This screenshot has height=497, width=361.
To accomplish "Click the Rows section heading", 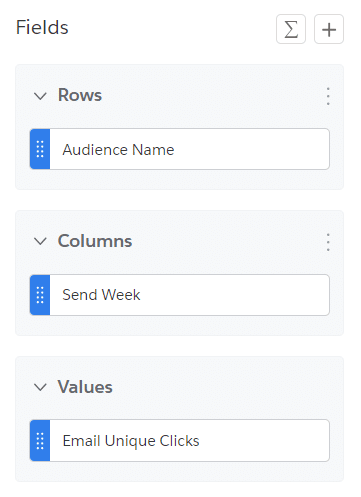I will pyautogui.click(x=80, y=95).
